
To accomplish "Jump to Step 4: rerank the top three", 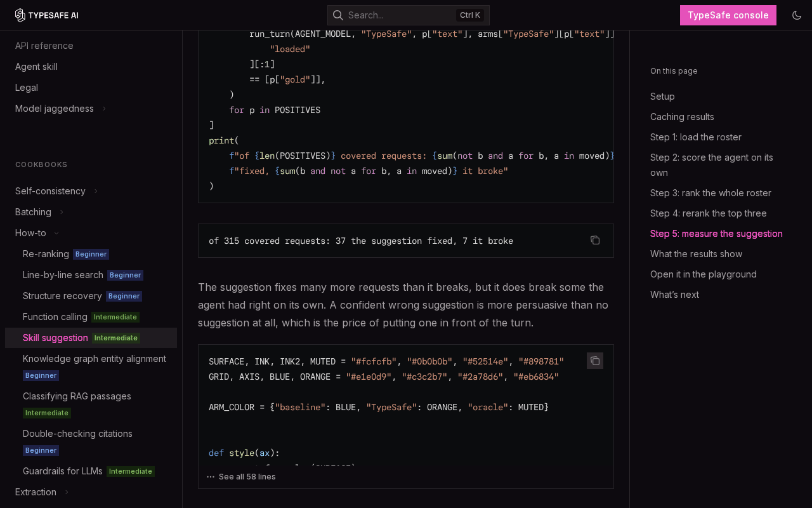I will click(709, 213).
